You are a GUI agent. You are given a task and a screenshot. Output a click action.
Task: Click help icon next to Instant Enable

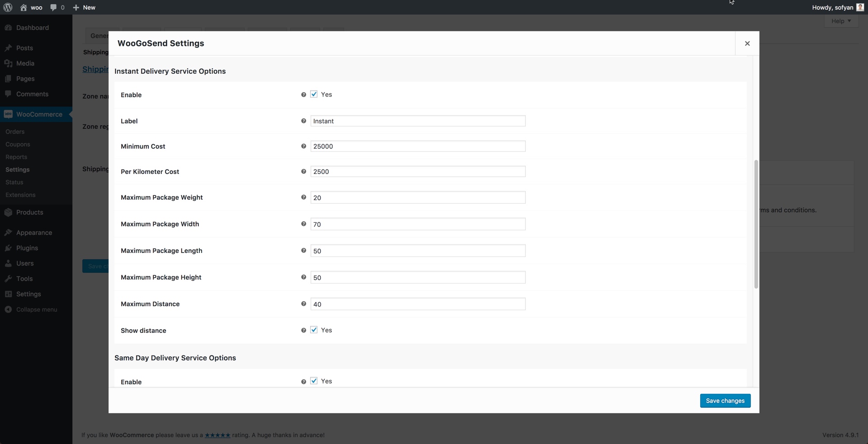pyautogui.click(x=303, y=94)
